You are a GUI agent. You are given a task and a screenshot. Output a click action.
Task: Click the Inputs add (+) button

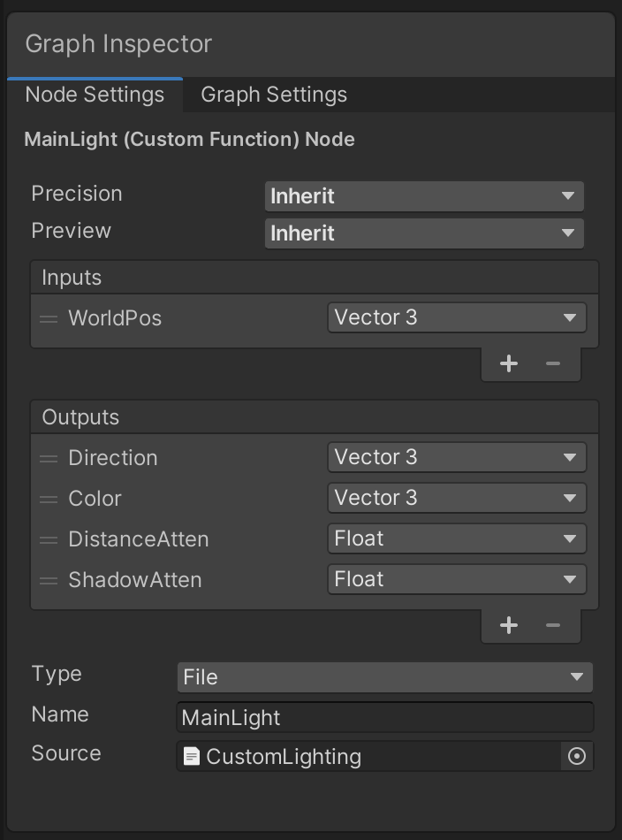click(509, 363)
